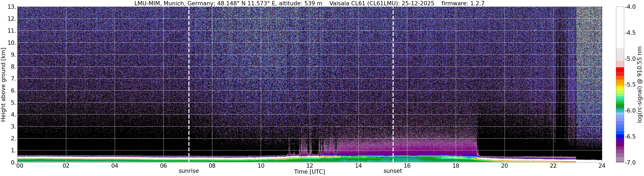Screen dimensions: 644x176
Task: Click the white top segment of the colorbar
Action: pyautogui.click(x=620, y=27)
